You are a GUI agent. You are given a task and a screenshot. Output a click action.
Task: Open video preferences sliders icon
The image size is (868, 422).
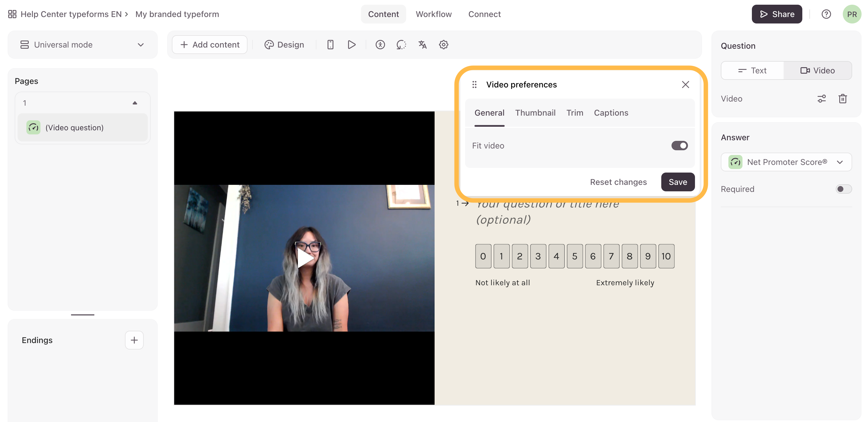point(821,99)
